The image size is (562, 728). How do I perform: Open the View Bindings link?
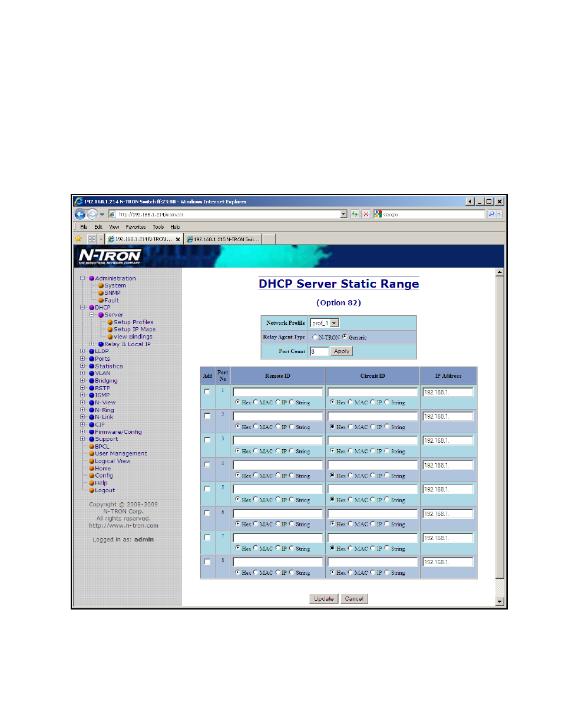coord(133,337)
